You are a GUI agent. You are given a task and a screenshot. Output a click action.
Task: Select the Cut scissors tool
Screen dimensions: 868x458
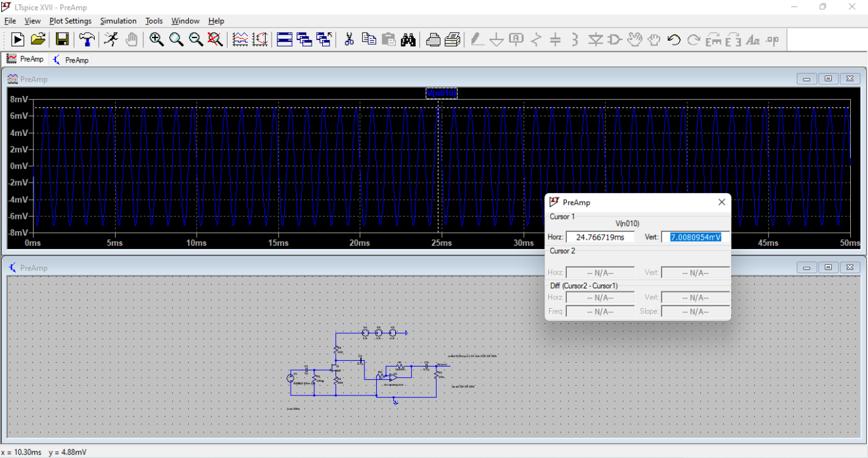[x=349, y=39]
